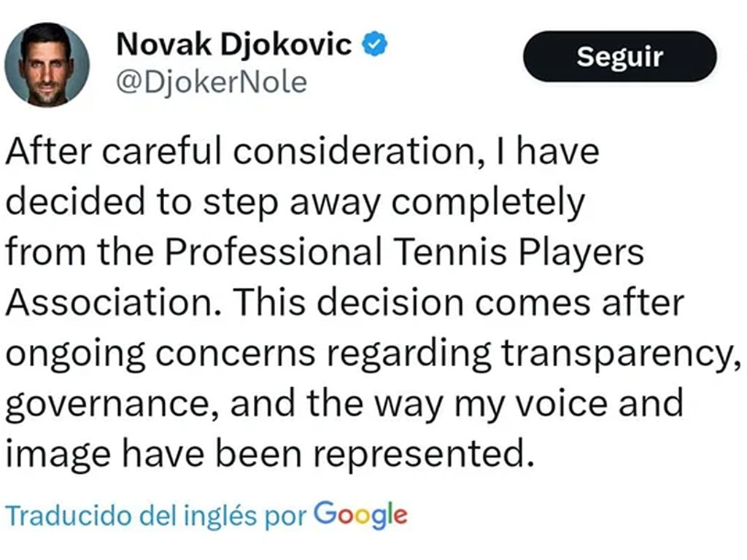
Task: Open the @DjokerNole handle link
Action: pyautogui.click(x=212, y=82)
